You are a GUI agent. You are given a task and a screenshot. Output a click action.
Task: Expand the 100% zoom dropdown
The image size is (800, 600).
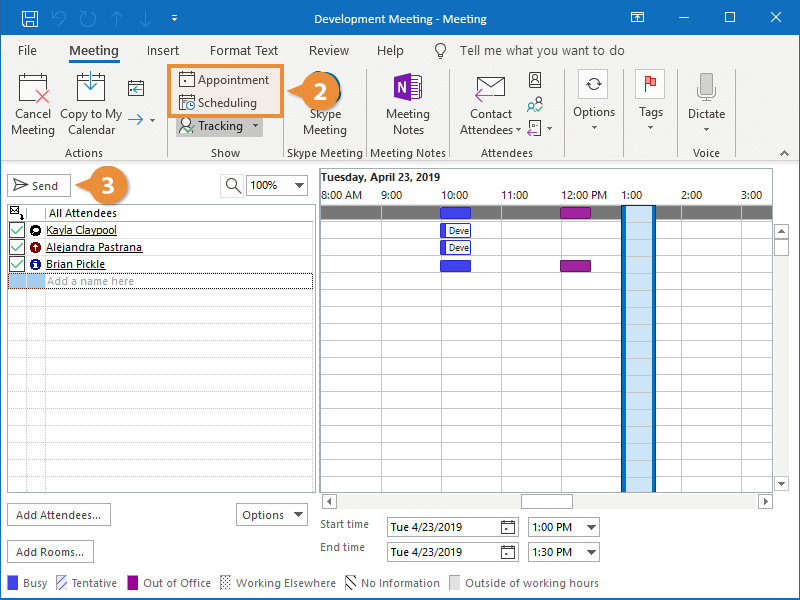pos(298,185)
